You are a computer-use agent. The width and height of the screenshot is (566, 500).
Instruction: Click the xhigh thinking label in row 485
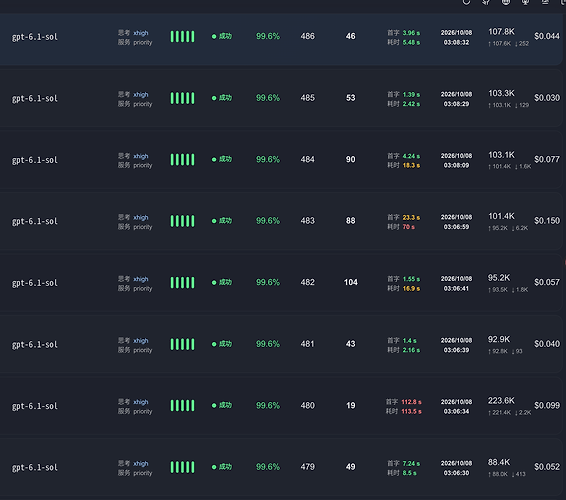click(141, 95)
